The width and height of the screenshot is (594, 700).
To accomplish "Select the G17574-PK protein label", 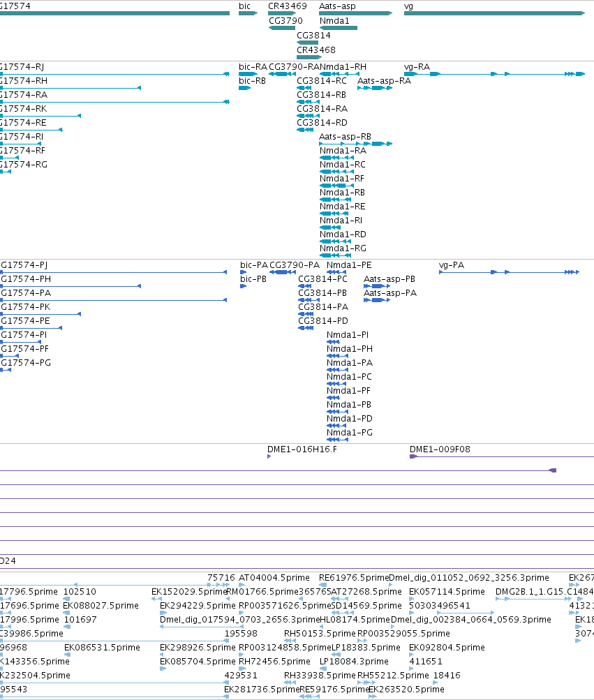I will click(25, 307).
